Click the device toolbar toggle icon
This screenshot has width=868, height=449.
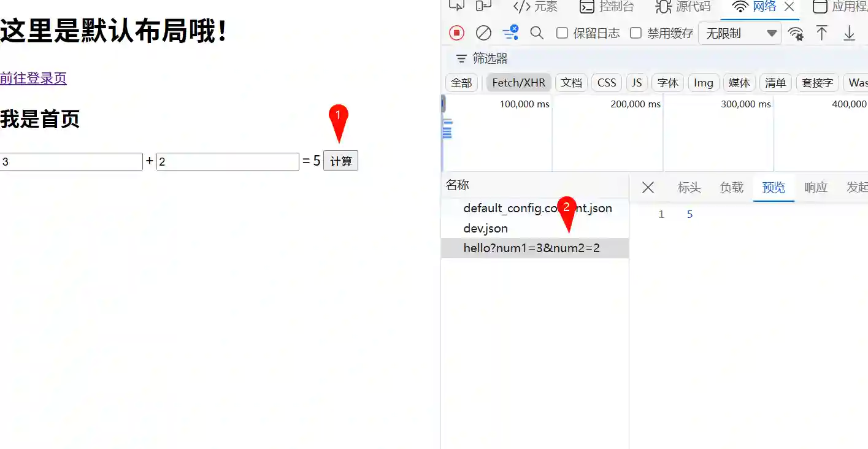coord(482,5)
